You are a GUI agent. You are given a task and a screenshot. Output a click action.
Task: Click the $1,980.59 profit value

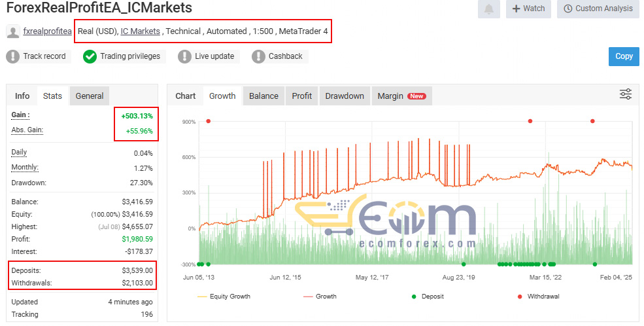point(137,239)
